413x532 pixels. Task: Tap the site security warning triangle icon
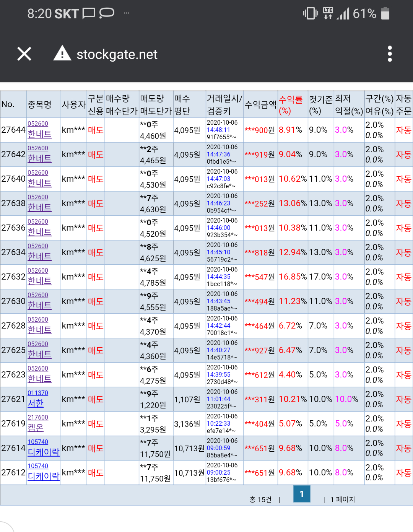62,54
